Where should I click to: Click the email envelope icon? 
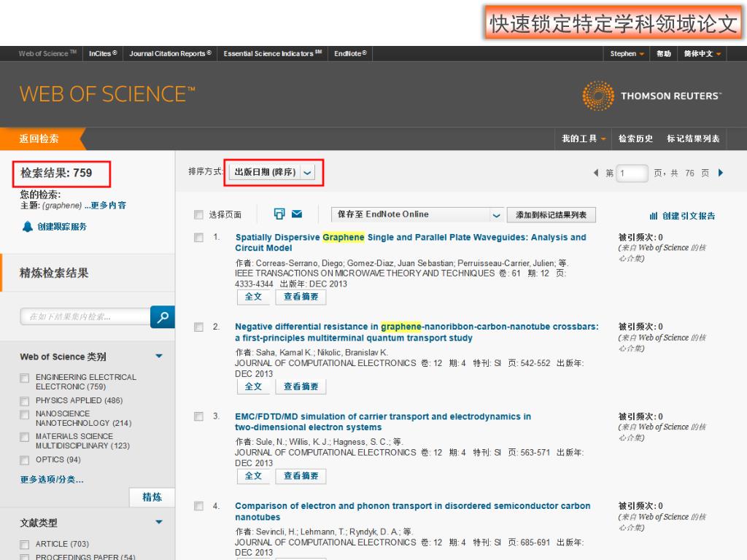coord(297,214)
